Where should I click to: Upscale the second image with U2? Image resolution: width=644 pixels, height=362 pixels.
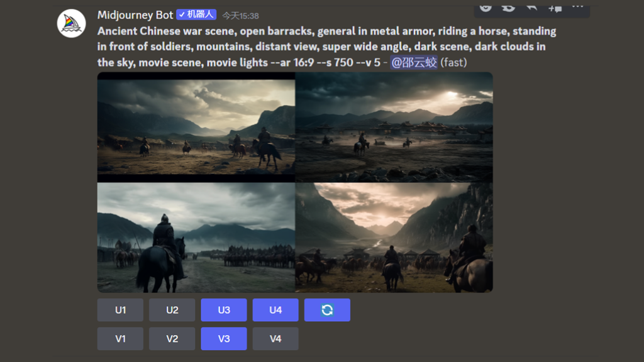[172, 310]
